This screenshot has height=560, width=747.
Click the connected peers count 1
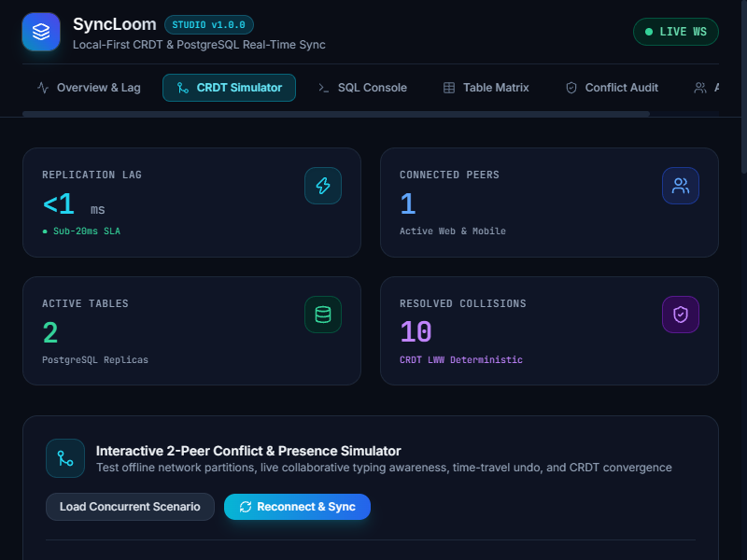[408, 203]
